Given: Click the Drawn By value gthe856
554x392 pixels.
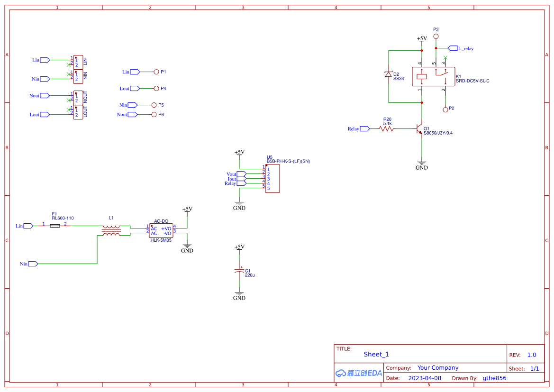Looking at the screenshot, I should (494, 378).
